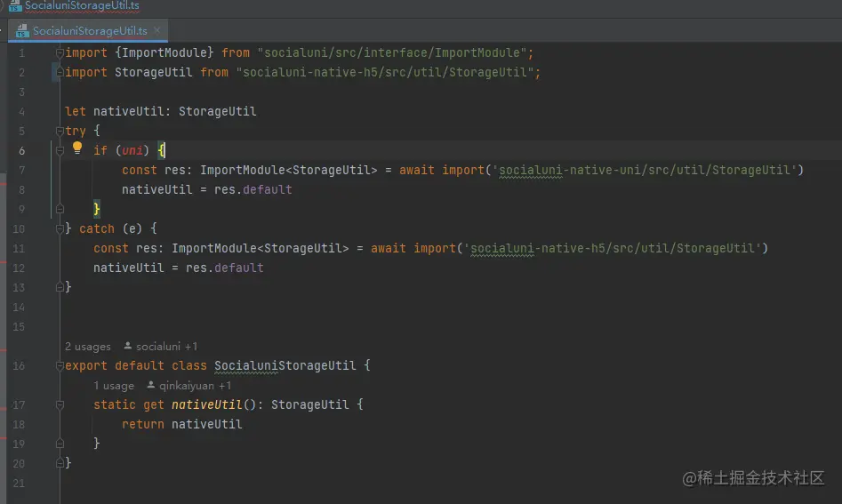Click 'return nativeUtil' on line 18
The image size is (842, 504).
coord(181,424)
